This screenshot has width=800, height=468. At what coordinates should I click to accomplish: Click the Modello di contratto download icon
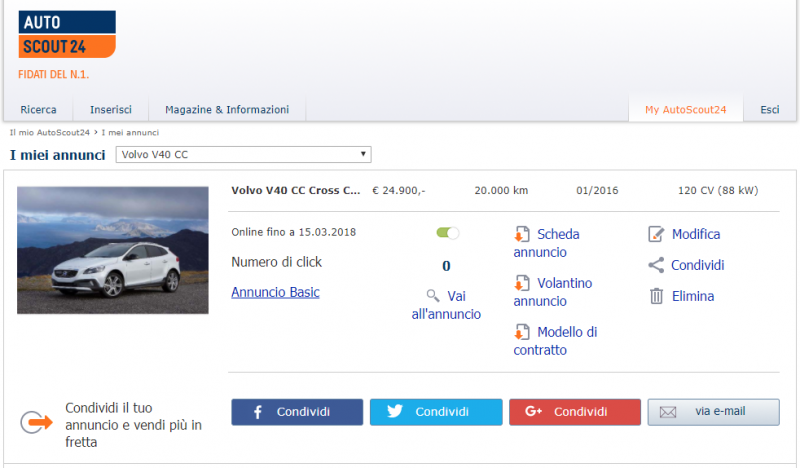click(521, 332)
